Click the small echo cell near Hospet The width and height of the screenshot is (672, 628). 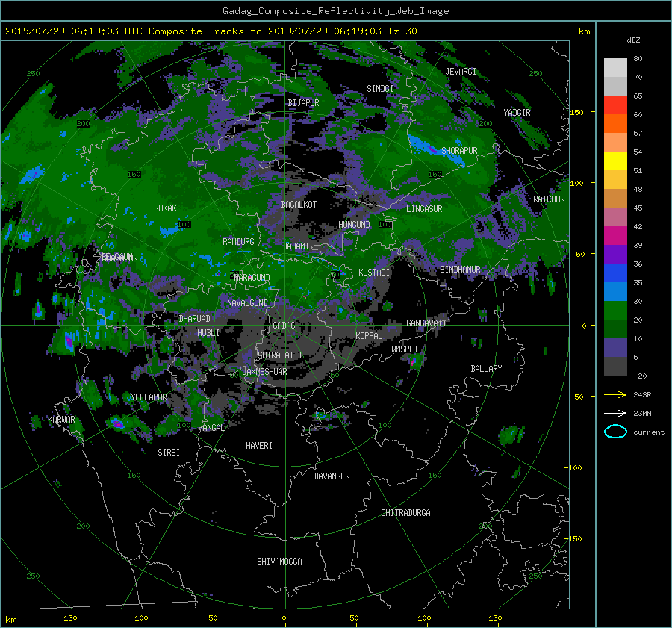point(414,361)
